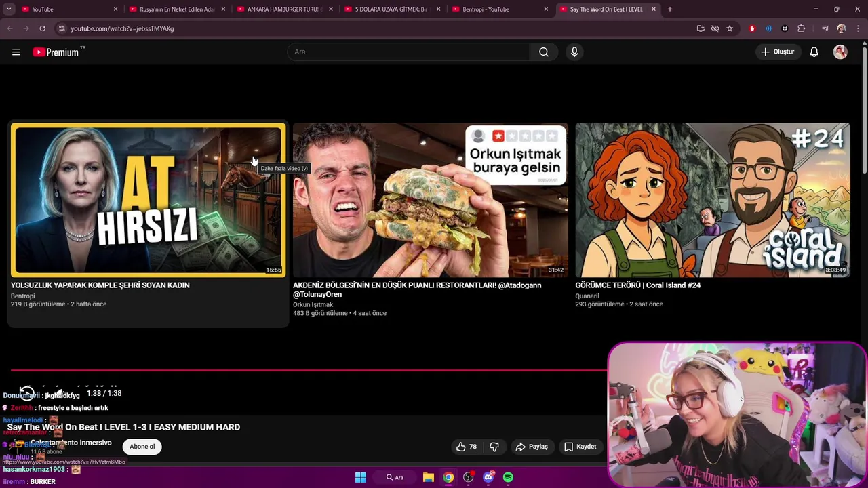Open the blue sound waves extension
The height and width of the screenshot is (488, 868).
click(768, 28)
